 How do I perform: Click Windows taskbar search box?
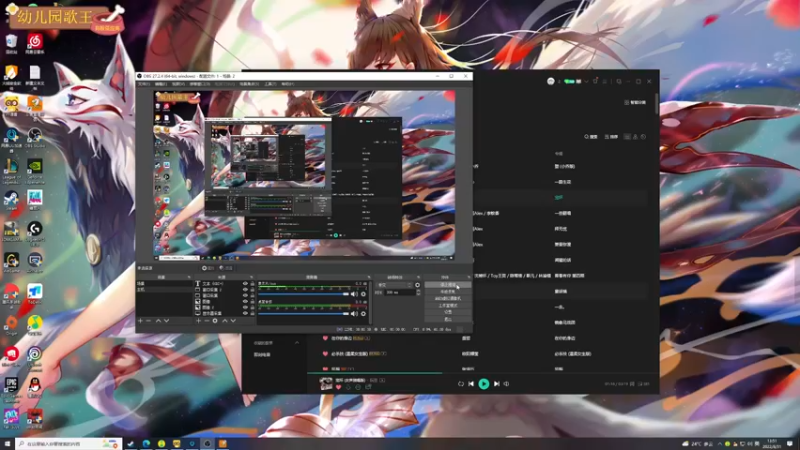68,444
